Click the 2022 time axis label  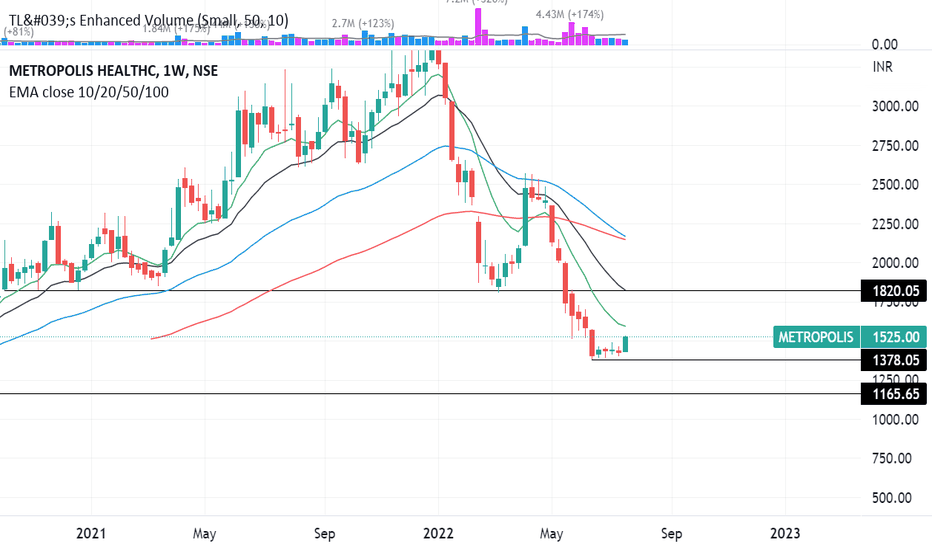[438, 533]
